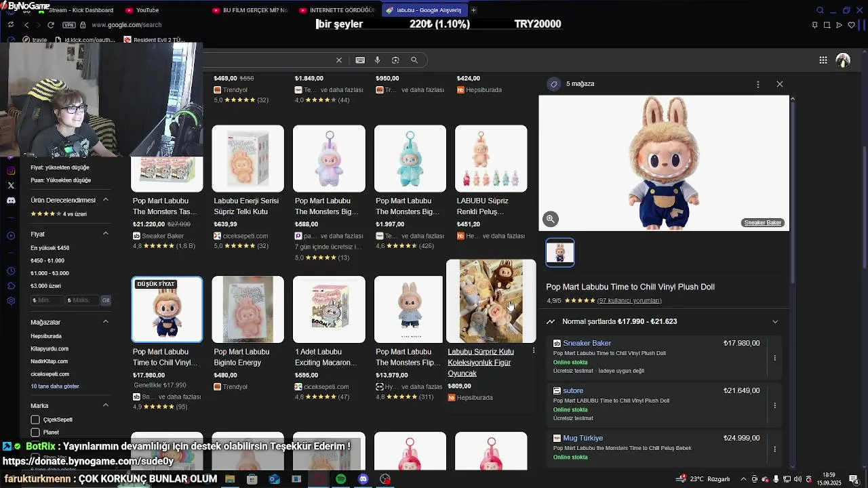Sort by Fiyat: yüksekten düşüğe
The width and height of the screenshot is (868, 488).
pyautogui.click(x=60, y=167)
